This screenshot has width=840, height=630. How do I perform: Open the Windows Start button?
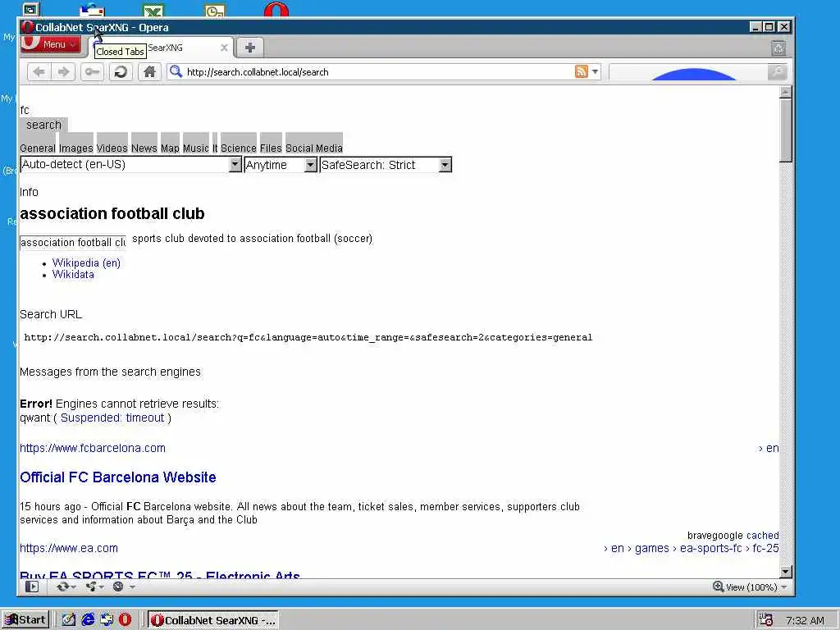point(25,620)
